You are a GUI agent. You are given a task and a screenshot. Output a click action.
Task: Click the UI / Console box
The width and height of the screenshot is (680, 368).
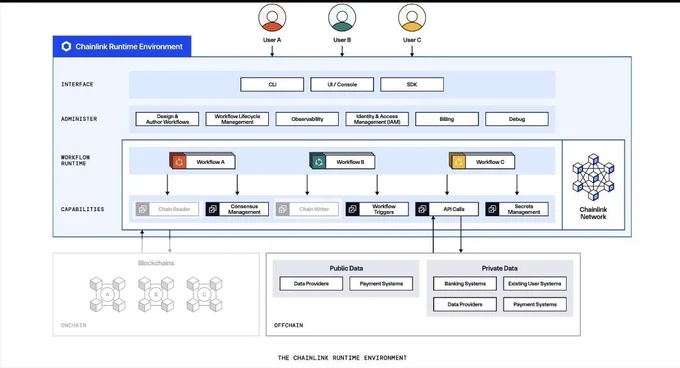[342, 85]
